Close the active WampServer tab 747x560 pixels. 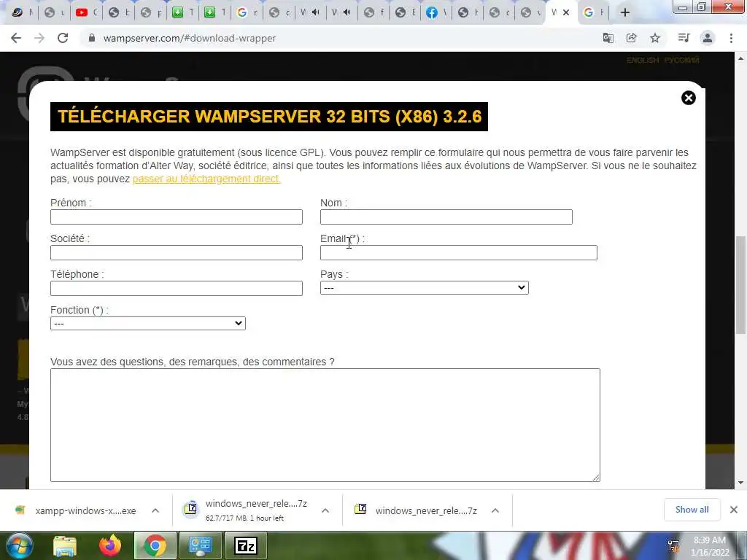[566, 13]
